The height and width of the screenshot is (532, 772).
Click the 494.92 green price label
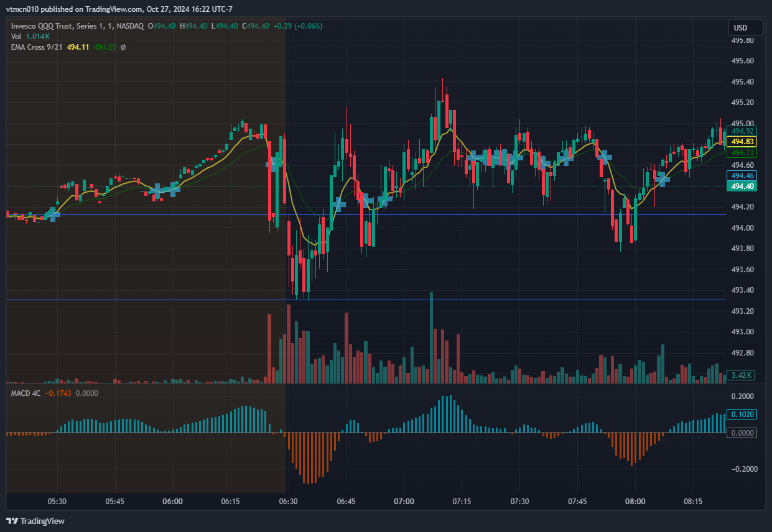(x=743, y=131)
